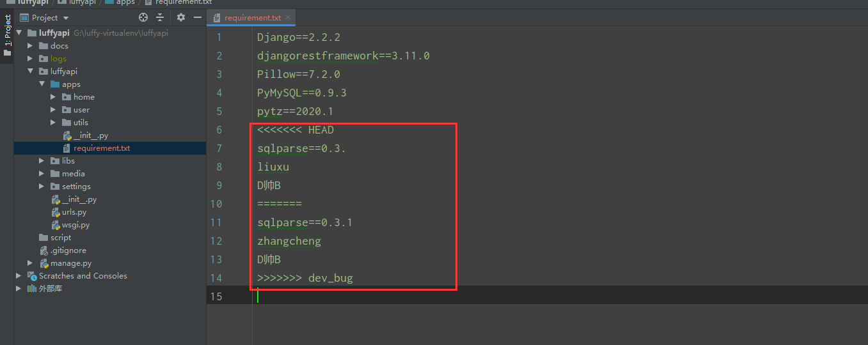868x345 pixels.
Task: Select the logs folder row
Action: [110, 59]
